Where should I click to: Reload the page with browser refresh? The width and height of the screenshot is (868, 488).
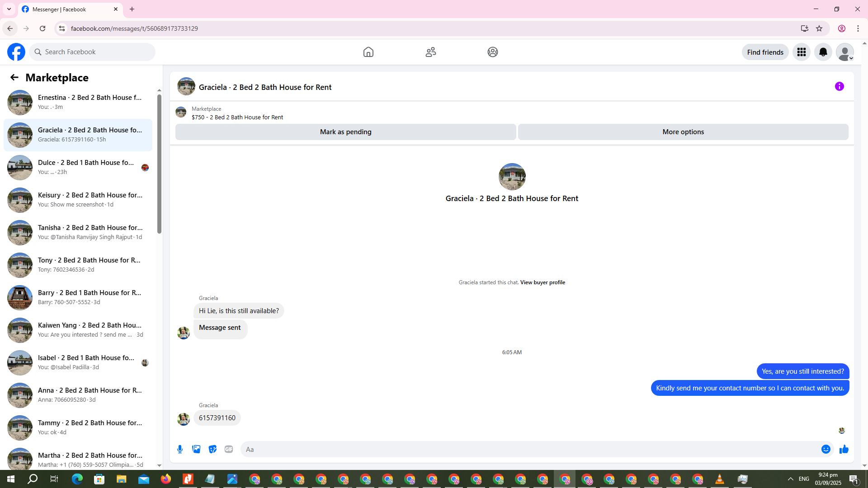[42, 28]
